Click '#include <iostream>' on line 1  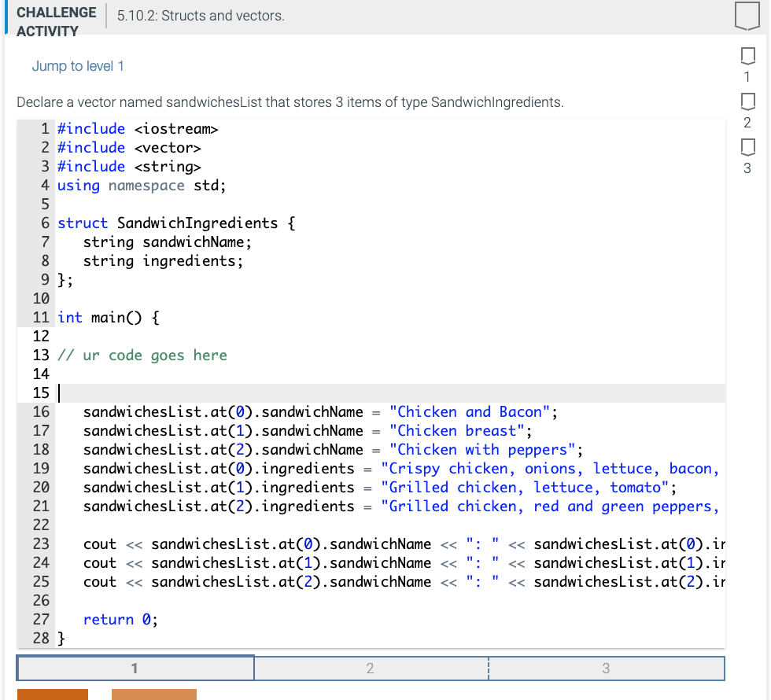click(138, 129)
